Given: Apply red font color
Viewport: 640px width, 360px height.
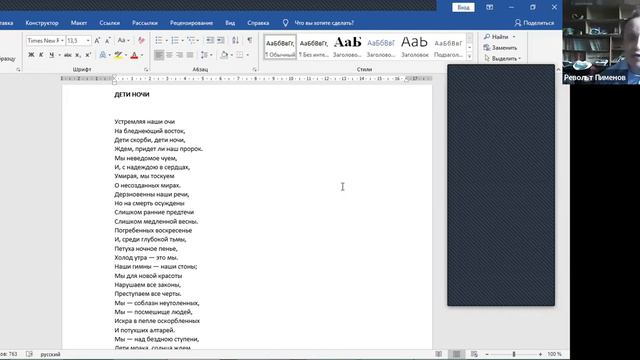Looking at the screenshot, I should (134, 55).
